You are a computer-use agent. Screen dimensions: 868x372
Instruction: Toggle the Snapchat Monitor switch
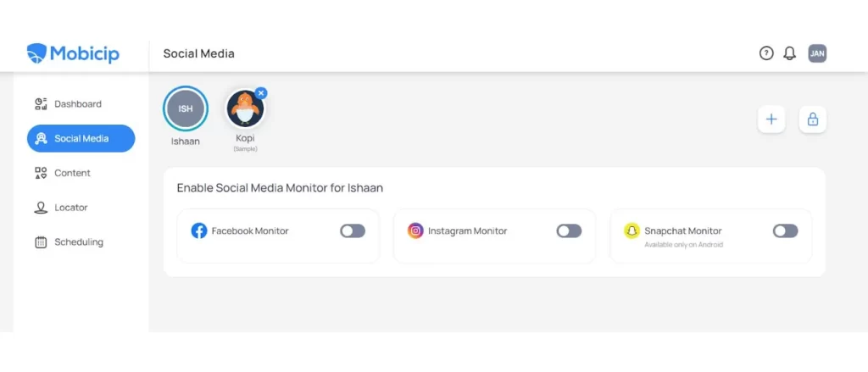tap(785, 230)
